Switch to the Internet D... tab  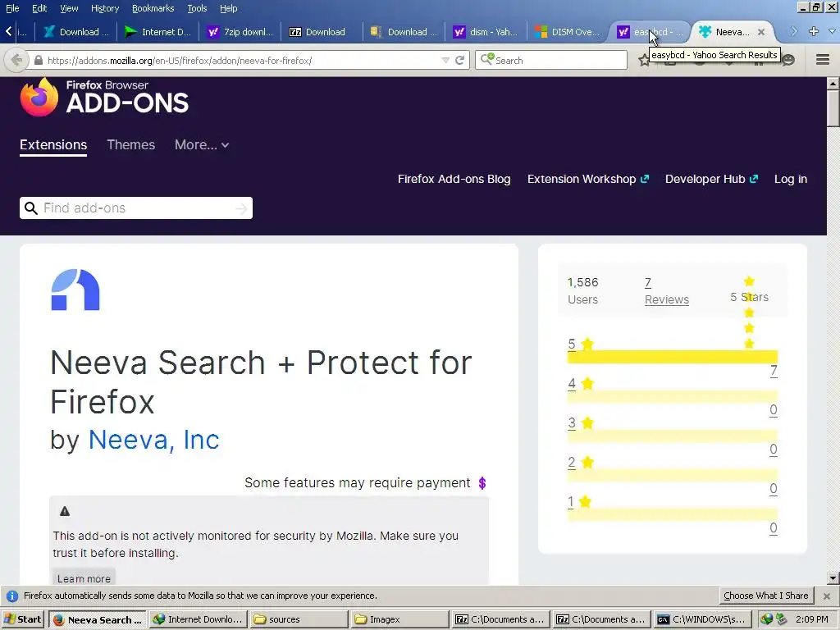[x=157, y=32]
